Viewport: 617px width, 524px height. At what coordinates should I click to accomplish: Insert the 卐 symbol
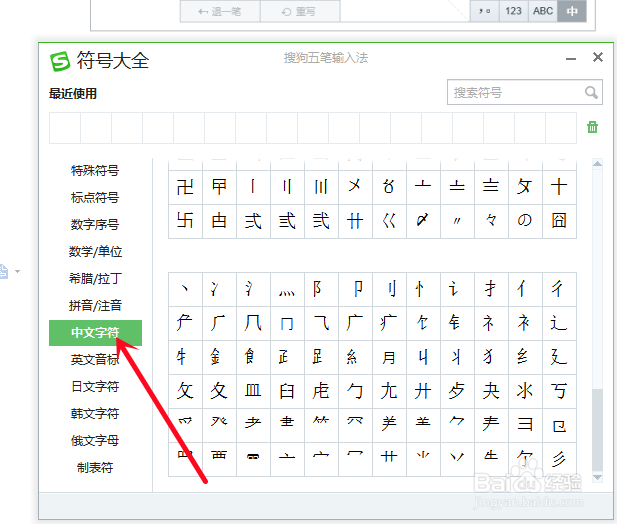tap(185, 221)
